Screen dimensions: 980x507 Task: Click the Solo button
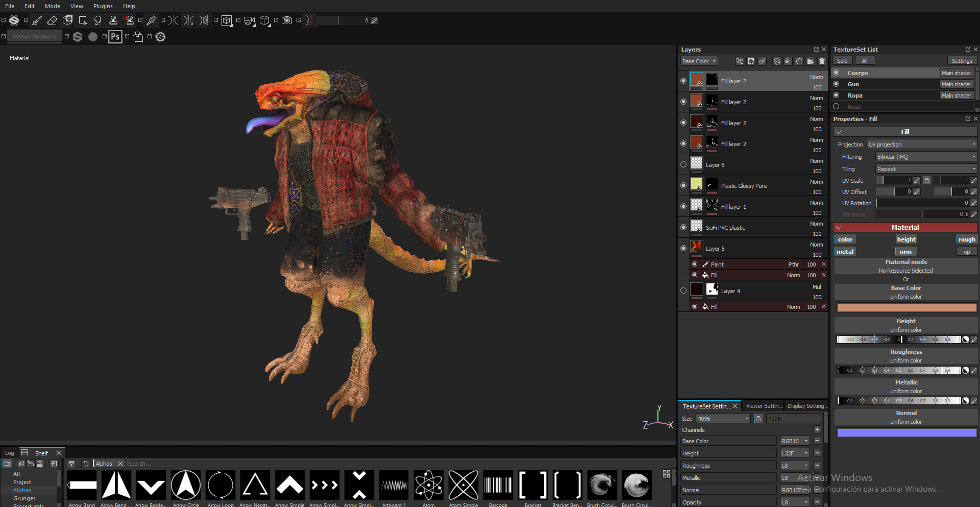[842, 61]
